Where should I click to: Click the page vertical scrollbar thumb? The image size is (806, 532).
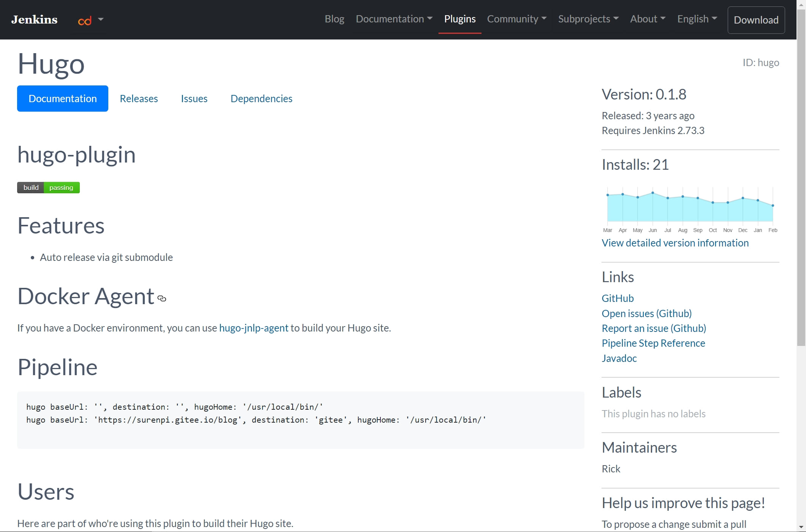pos(801,178)
